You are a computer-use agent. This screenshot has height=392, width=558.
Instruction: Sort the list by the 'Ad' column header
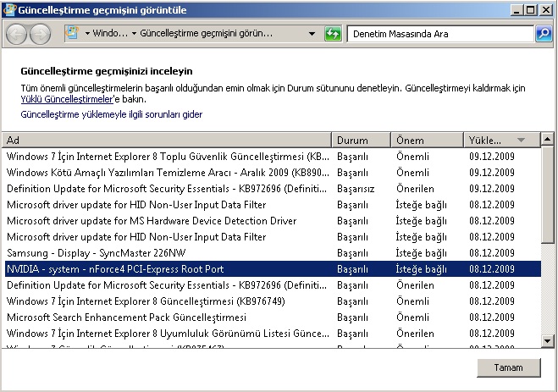(x=168, y=140)
